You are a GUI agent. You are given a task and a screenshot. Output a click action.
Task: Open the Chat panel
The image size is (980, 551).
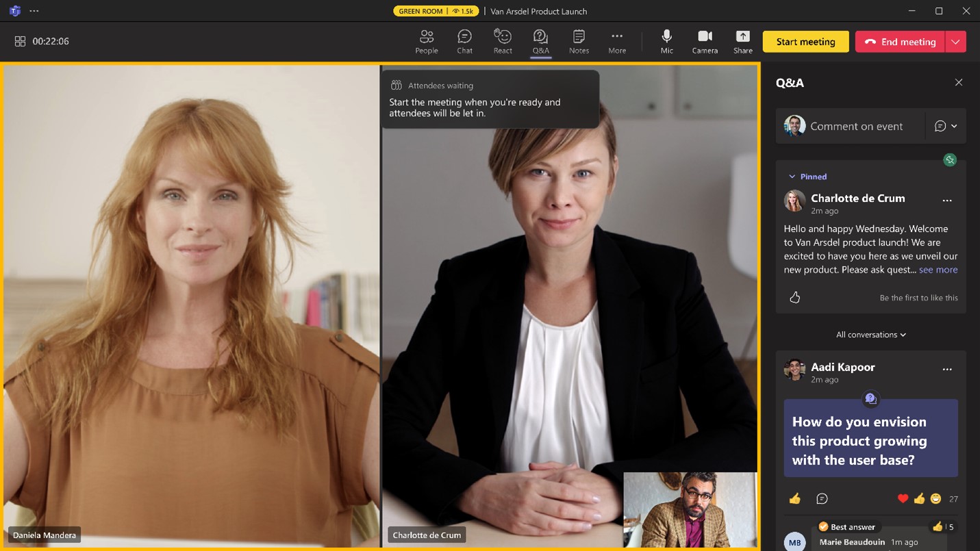pyautogui.click(x=464, y=41)
